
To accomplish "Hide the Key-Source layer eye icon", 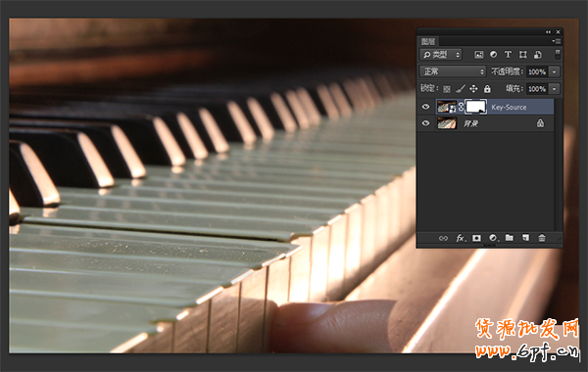I will click(x=425, y=107).
